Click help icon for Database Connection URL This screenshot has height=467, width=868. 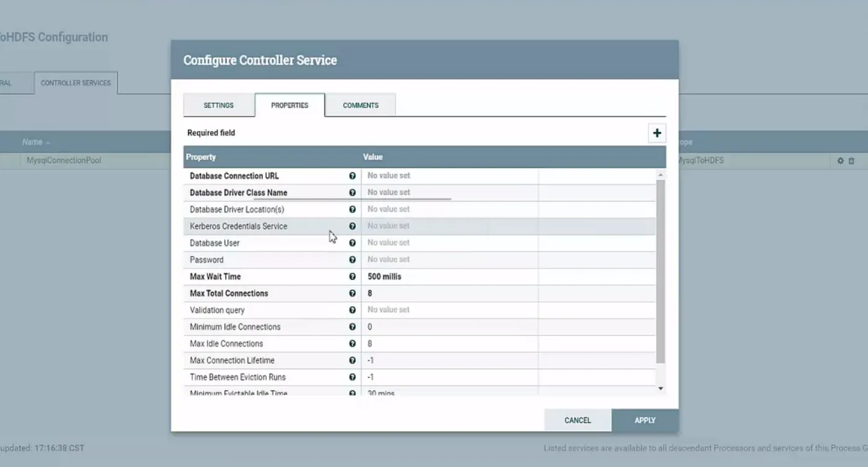coord(352,176)
